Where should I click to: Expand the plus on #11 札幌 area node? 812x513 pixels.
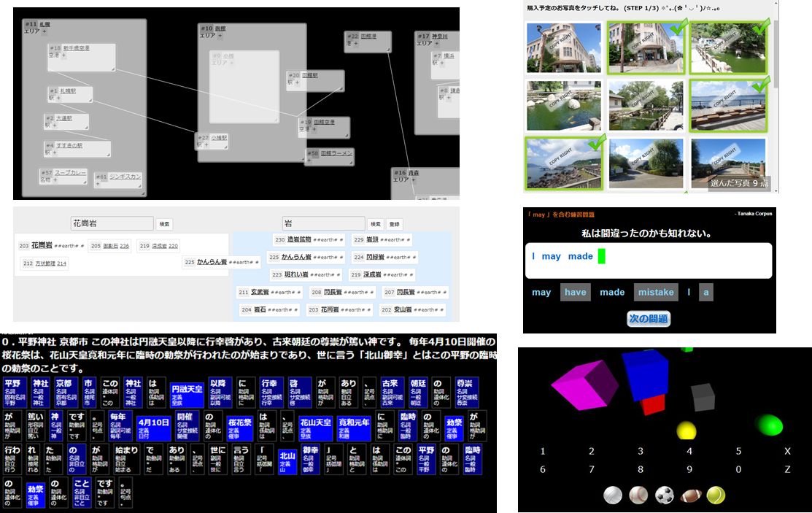[44, 32]
